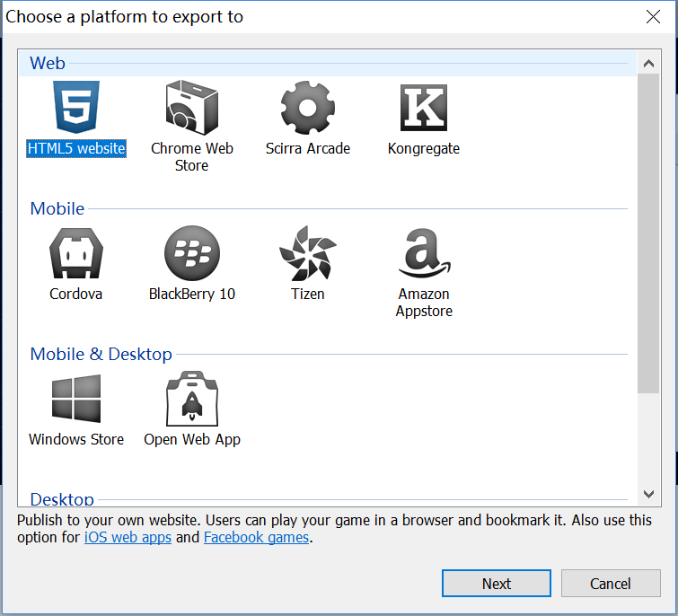Click the 'HTML5 website' label
Viewport: 678px width, 616px height.
(76, 149)
